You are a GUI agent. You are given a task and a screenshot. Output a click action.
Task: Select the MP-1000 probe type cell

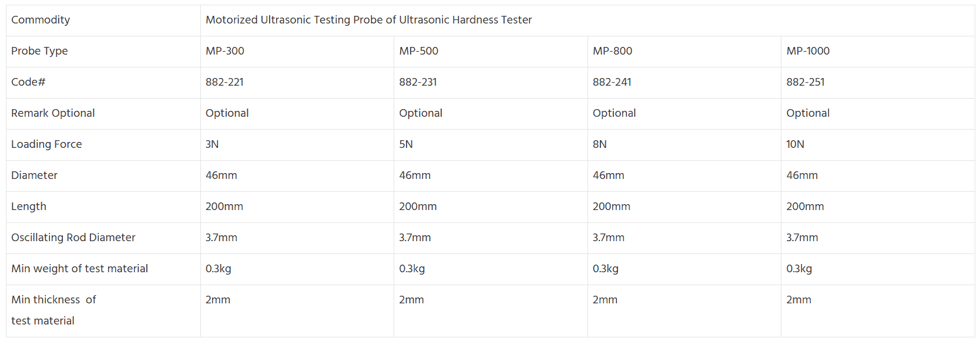pos(808,51)
